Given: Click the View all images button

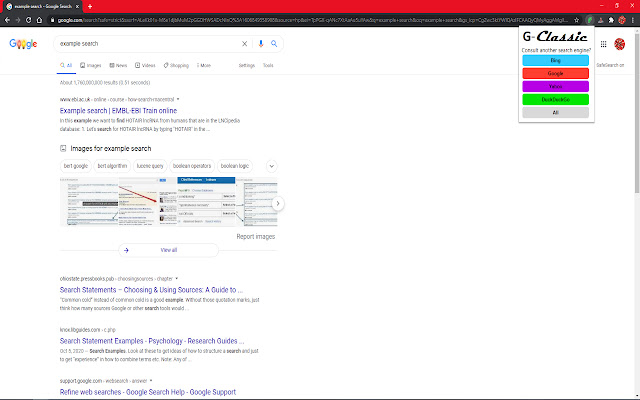Looking at the screenshot, I should click(x=169, y=250).
